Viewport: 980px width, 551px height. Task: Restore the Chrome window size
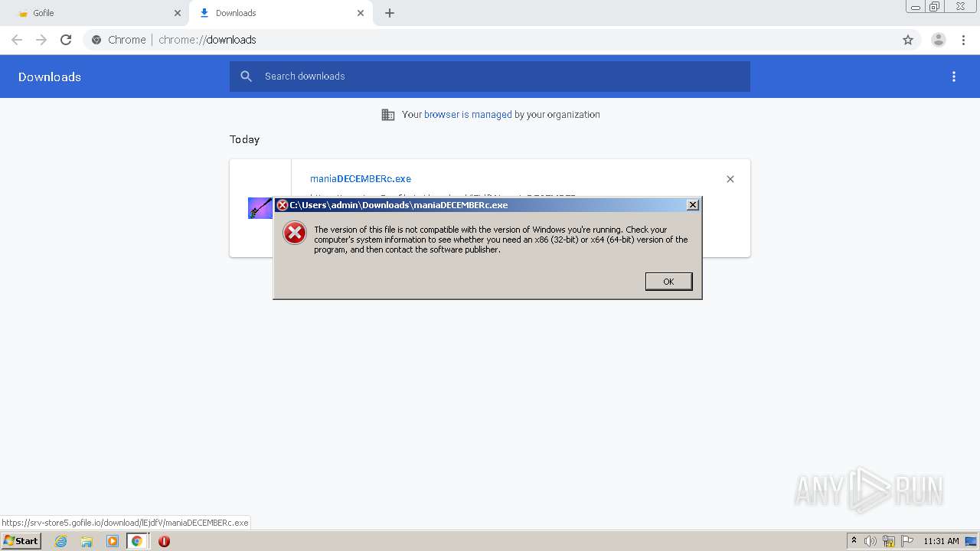pos(935,6)
